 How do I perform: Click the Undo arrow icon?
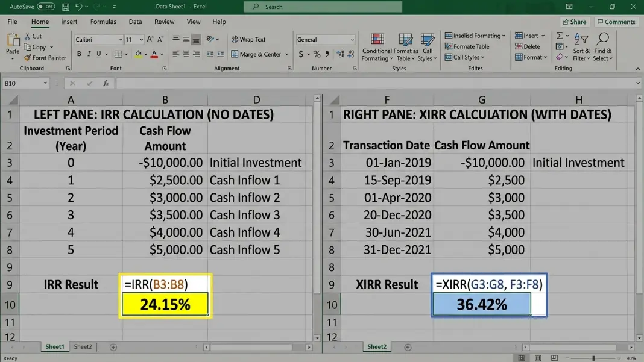click(78, 7)
